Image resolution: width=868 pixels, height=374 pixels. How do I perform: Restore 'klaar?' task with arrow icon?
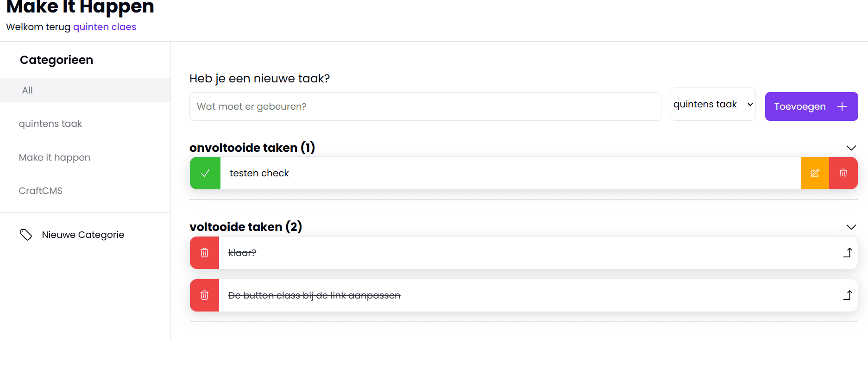pos(848,253)
